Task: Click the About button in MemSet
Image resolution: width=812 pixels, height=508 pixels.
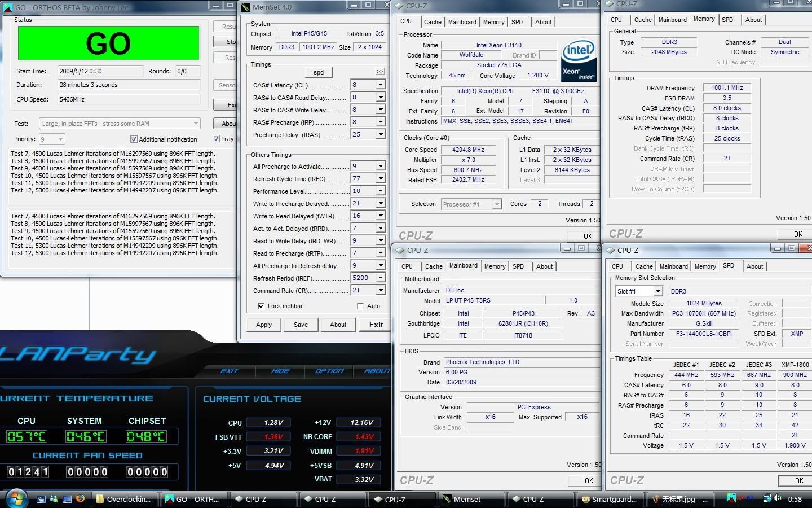Action: click(338, 325)
